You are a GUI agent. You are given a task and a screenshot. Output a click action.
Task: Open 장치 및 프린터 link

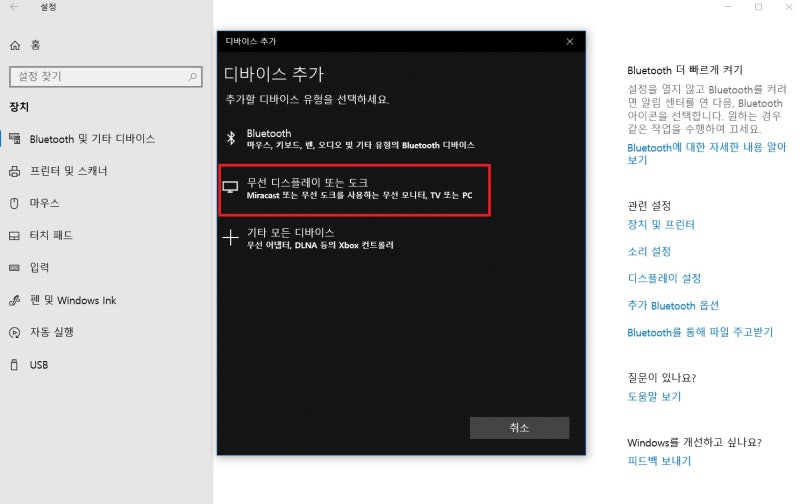tap(661, 224)
